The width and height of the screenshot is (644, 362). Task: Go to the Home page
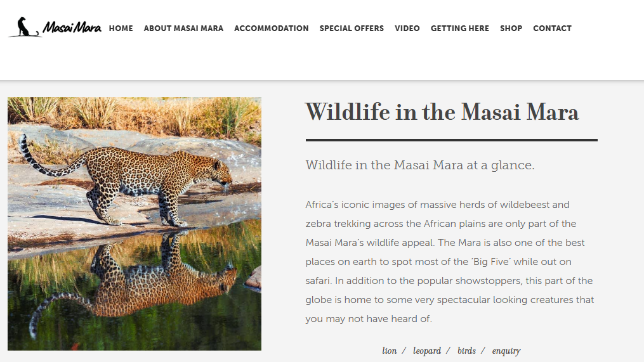(x=121, y=29)
